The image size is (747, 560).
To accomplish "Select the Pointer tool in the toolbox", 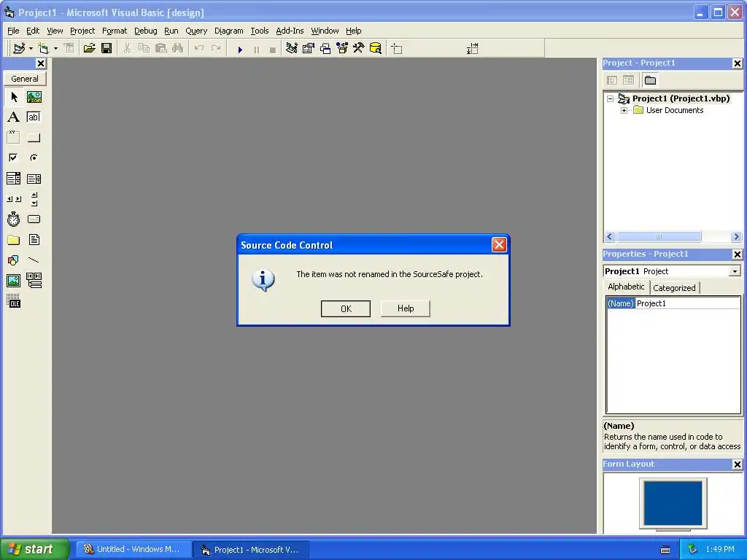I will 14,97.
